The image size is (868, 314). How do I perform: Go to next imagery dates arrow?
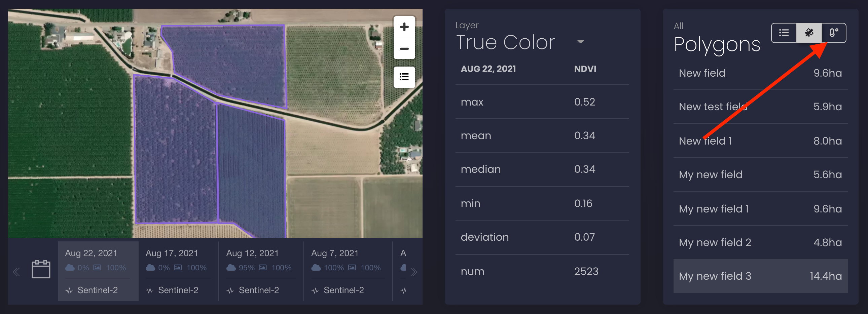pos(414,272)
